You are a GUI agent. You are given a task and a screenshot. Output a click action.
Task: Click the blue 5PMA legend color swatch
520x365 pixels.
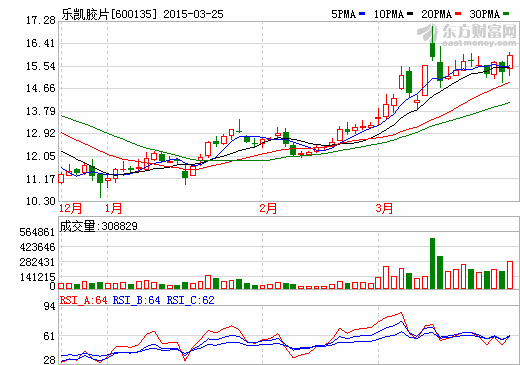[362, 14]
